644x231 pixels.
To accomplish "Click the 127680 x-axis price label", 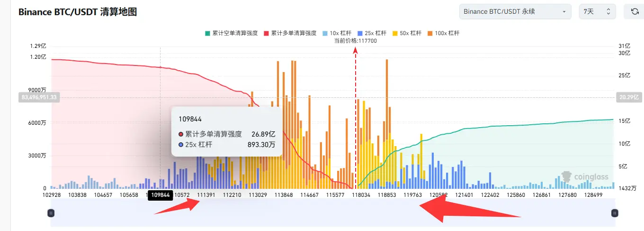I will pyautogui.click(x=568, y=195).
